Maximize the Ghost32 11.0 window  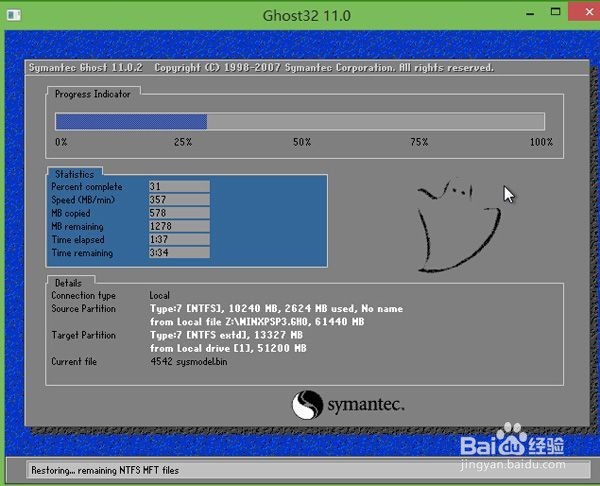[x=555, y=12]
